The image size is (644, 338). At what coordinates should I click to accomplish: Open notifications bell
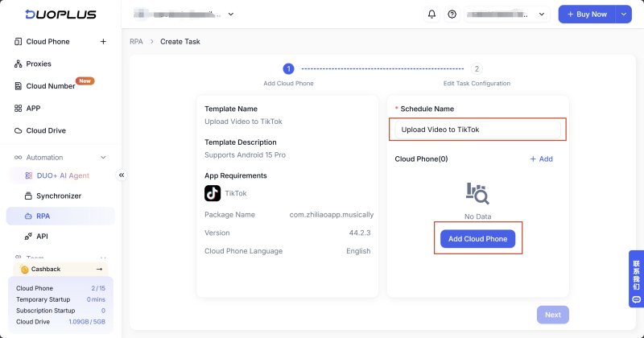pos(431,14)
